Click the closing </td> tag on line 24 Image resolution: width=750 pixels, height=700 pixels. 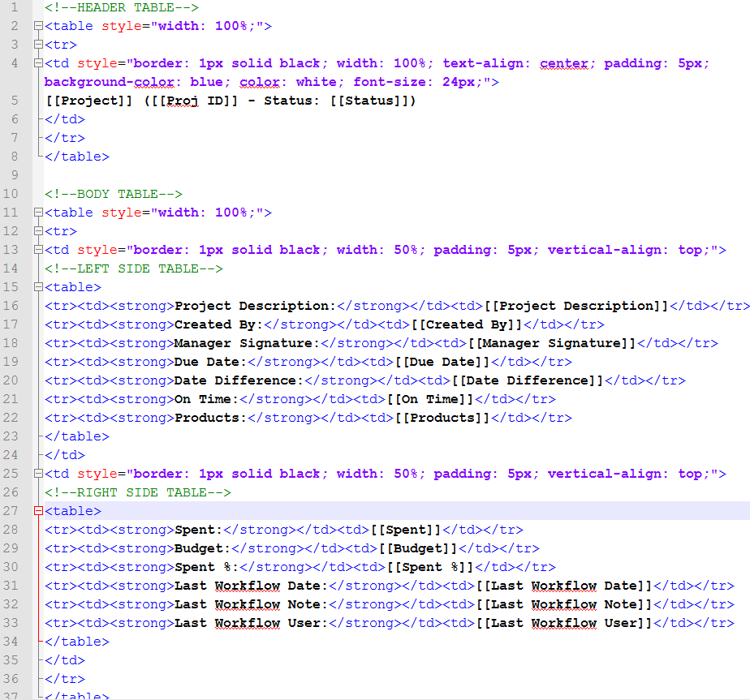[x=65, y=455]
